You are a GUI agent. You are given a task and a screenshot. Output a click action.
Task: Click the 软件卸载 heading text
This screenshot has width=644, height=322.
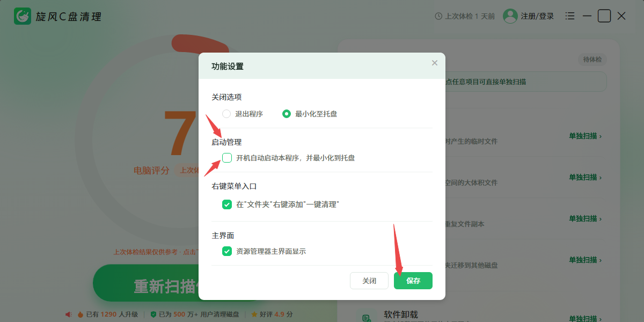[400, 314]
